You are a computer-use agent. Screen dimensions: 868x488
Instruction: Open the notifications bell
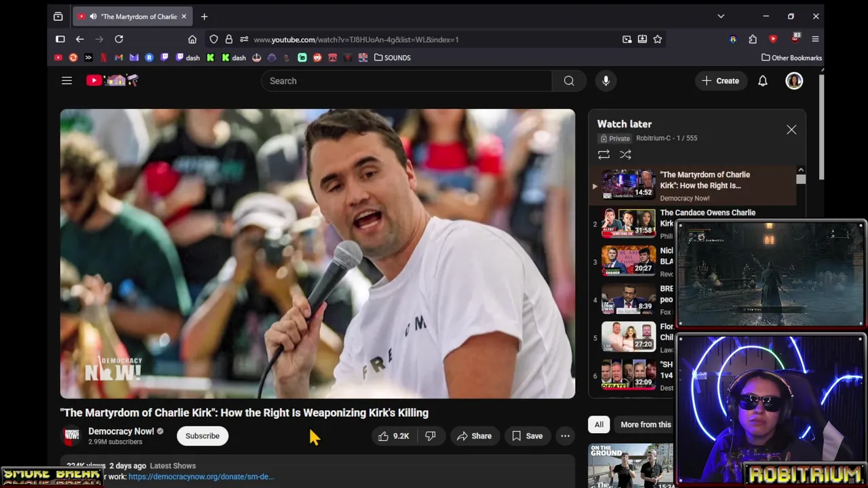(x=763, y=81)
